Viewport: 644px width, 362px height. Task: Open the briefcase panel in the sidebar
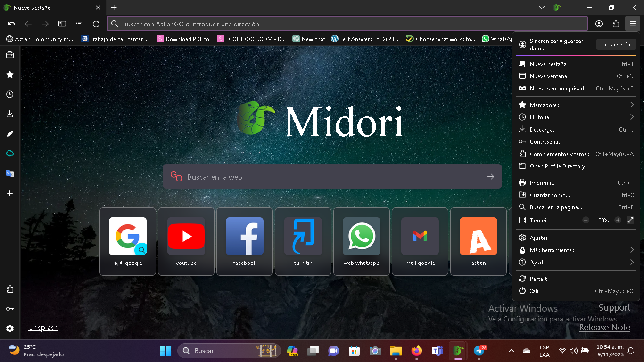[9, 55]
